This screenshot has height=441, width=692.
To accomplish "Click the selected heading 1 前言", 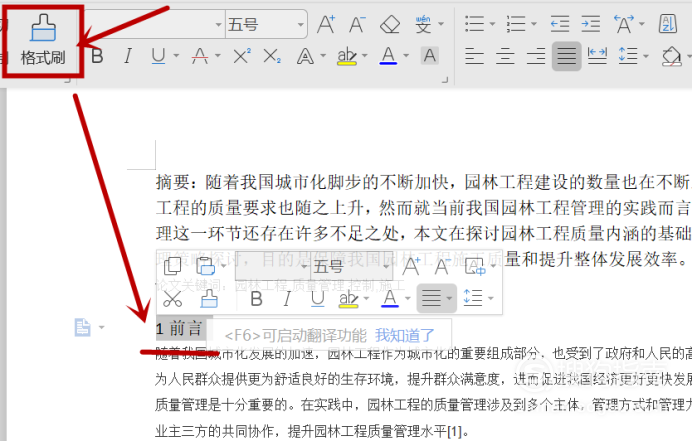I will 180,328.
